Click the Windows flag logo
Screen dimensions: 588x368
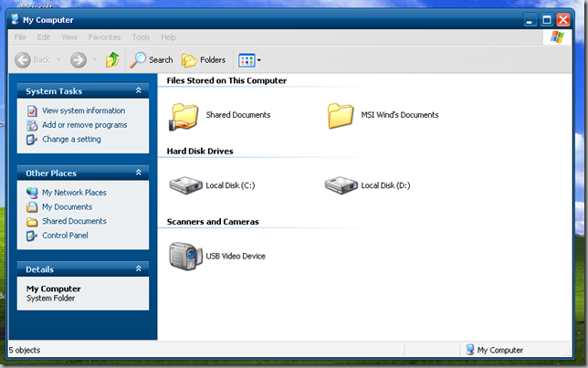[557, 37]
